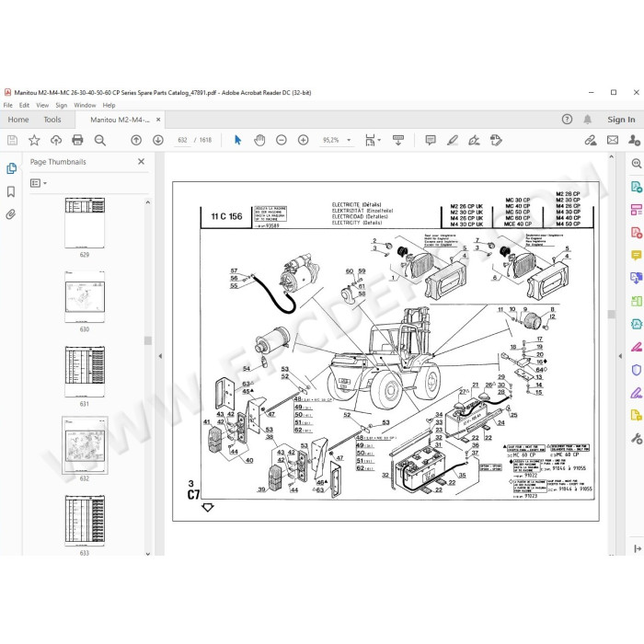Zoom out with minus icon
The image size is (644, 644).
click(282, 141)
